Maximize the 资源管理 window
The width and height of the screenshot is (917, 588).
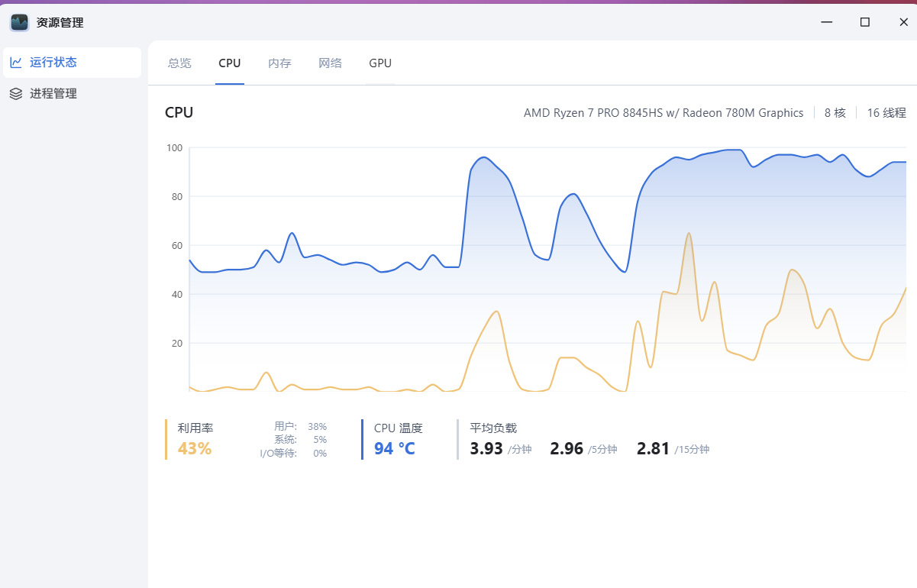(865, 22)
